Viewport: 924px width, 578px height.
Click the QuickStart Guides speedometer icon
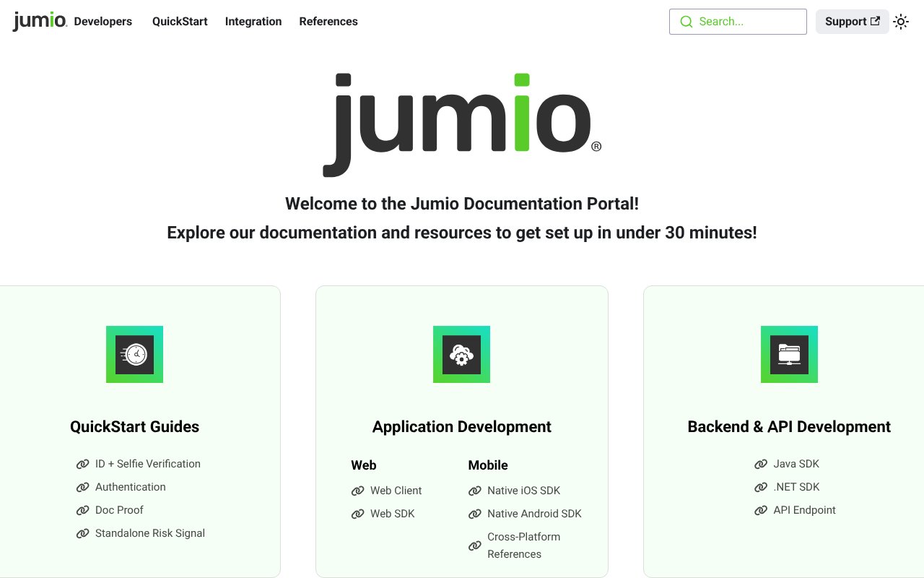tap(134, 354)
